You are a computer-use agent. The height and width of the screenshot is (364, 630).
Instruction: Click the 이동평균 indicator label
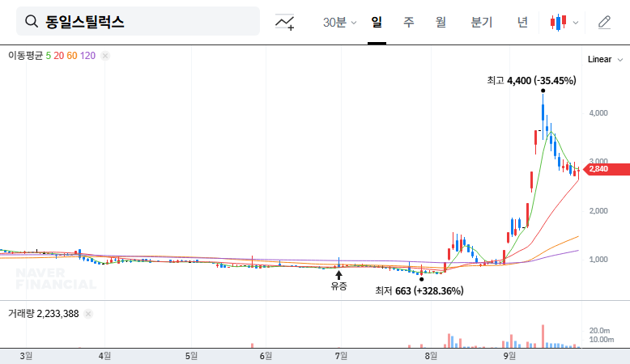click(x=25, y=56)
